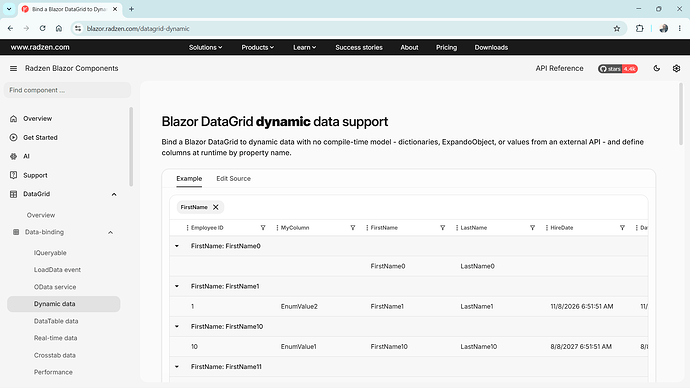Click drag handle of MyColumn header
Image resolution: width=690 pixels, height=388 pixels.
coord(277,228)
